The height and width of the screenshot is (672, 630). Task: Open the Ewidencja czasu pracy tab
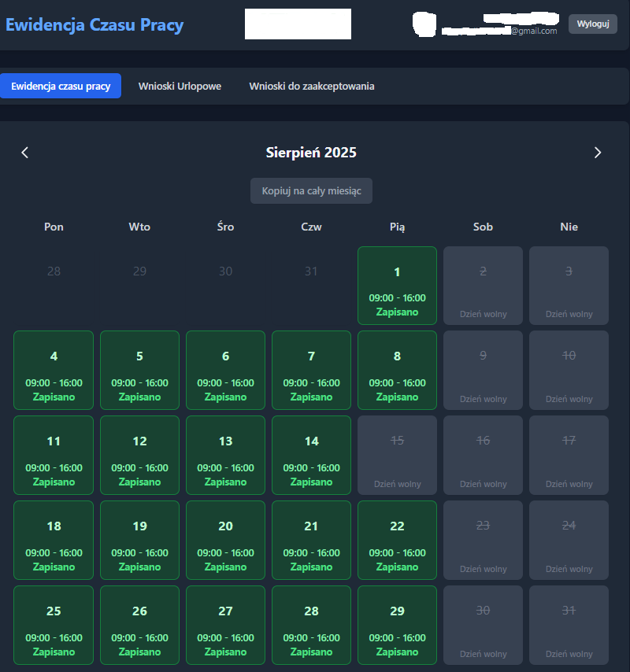tap(61, 86)
